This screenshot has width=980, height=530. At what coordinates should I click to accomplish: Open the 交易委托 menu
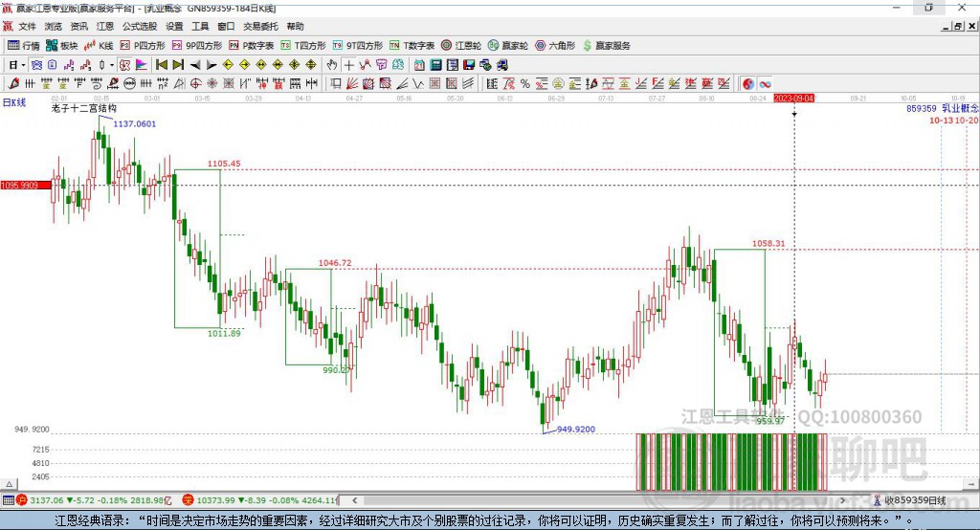pyautogui.click(x=260, y=26)
